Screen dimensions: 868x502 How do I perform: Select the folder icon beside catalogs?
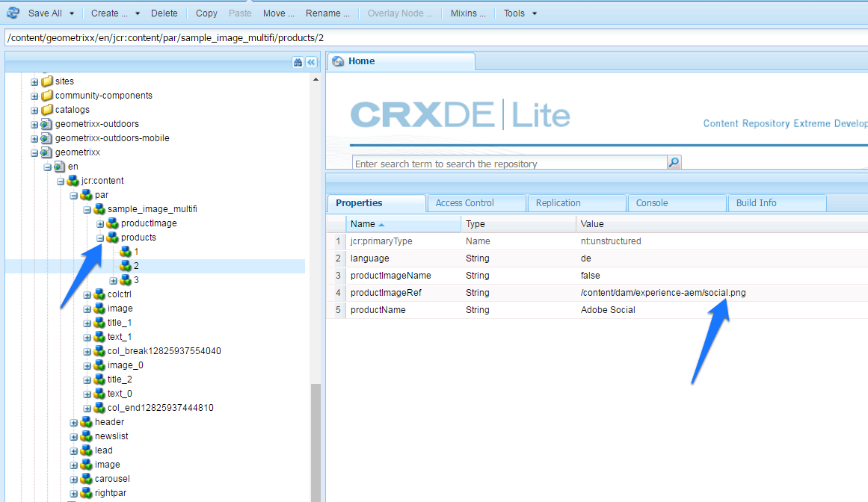(46, 109)
